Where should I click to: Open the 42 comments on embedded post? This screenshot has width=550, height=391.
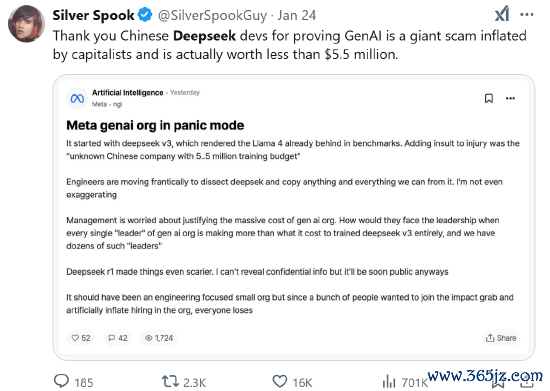[118, 338]
